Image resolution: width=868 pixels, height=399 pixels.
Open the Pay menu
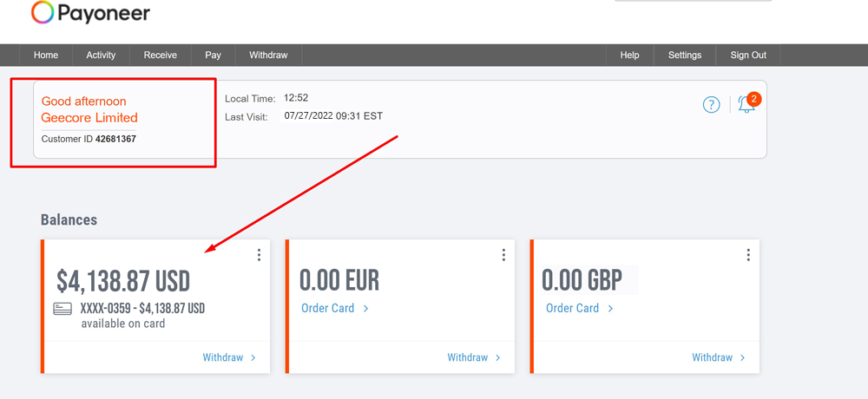(x=214, y=56)
